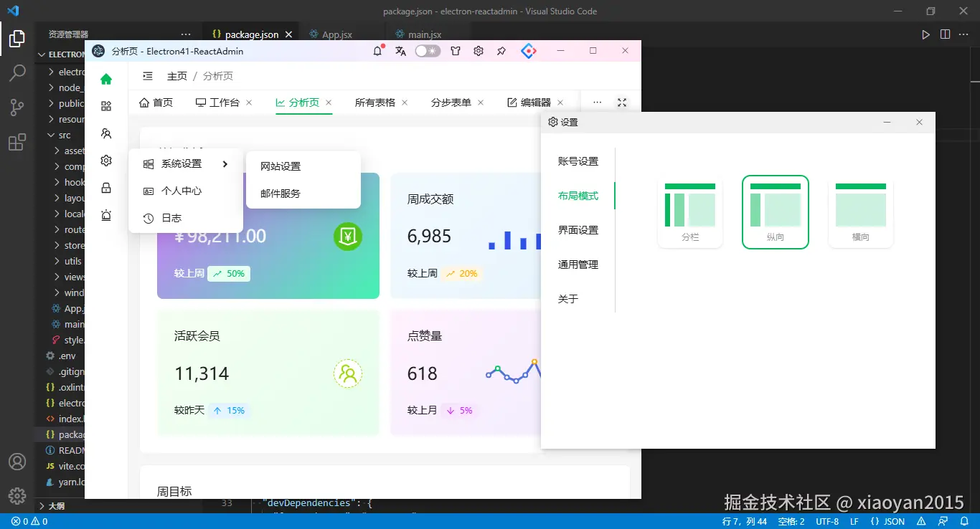Expand the public folder in VS Code

point(60,103)
